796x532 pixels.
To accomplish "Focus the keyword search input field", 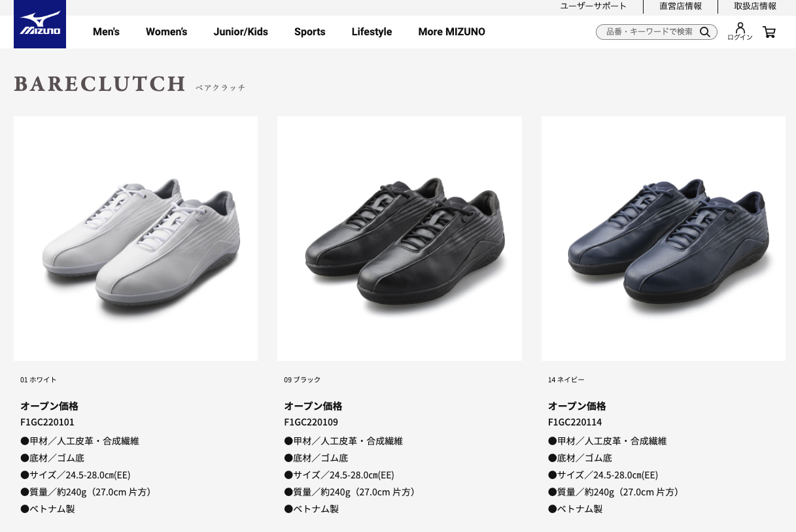I will tap(649, 32).
